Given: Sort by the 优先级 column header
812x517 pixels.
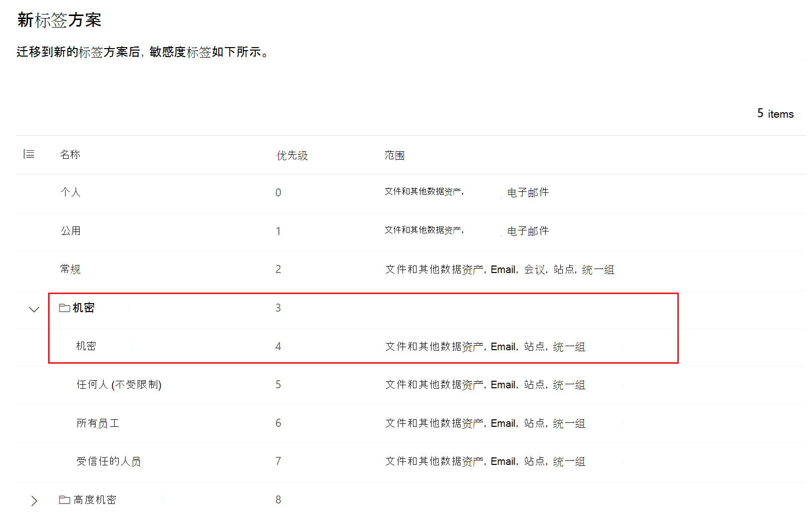Looking at the screenshot, I should pos(292,155).
